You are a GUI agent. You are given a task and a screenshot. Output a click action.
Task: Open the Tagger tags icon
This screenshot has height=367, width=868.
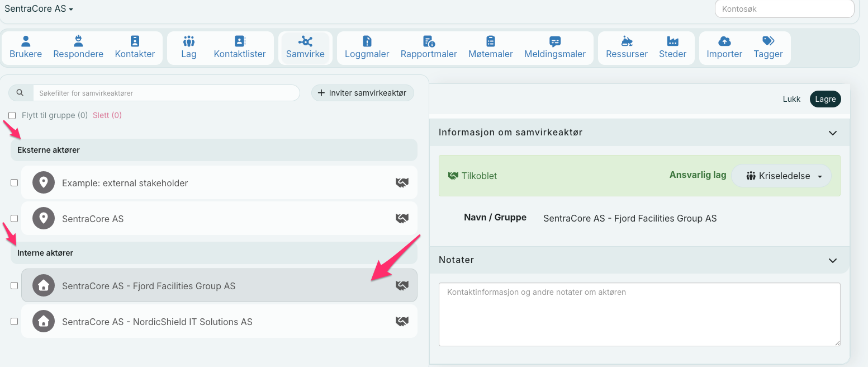[768, 41]
